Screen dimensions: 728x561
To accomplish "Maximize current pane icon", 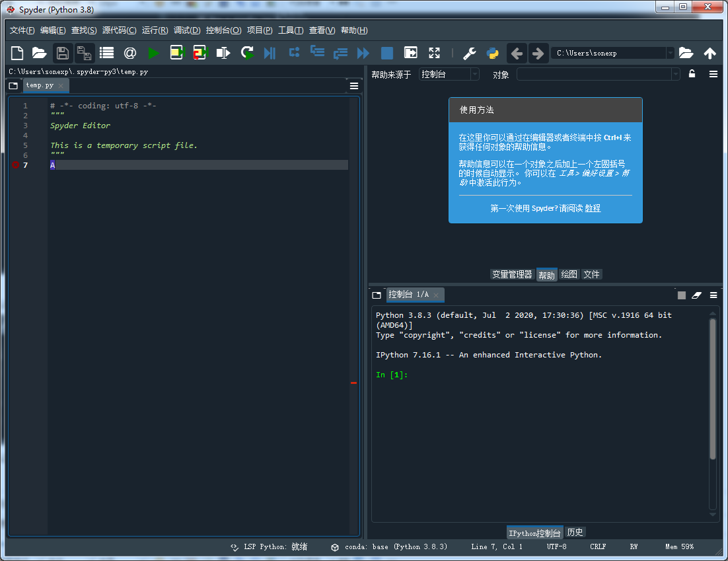I will [x=411, y=52].
